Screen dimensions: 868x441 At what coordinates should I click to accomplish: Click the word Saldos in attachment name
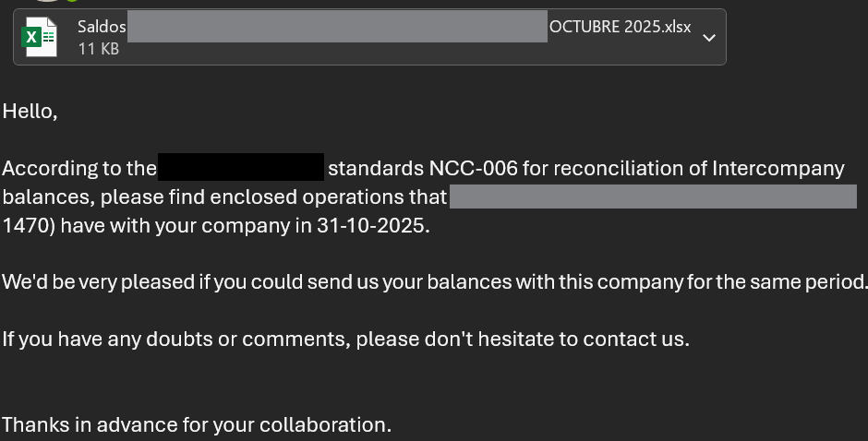pos(102,27)
